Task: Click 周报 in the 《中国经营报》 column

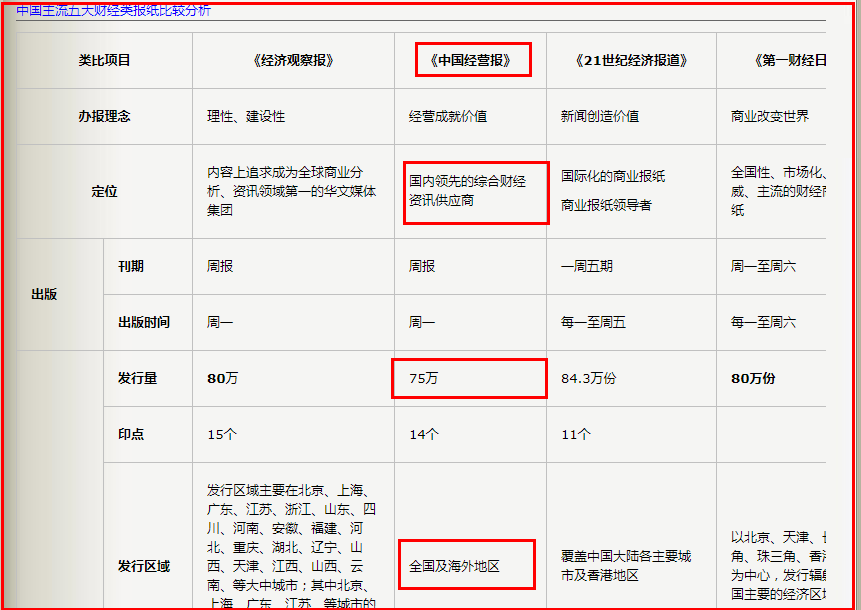Action: [x=422, y=266]
